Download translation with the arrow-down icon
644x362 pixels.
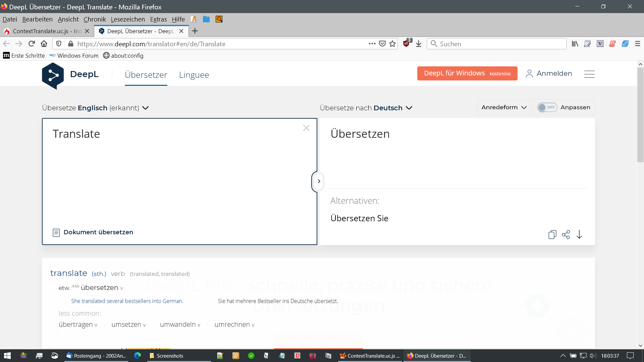[x=579, y=235]
